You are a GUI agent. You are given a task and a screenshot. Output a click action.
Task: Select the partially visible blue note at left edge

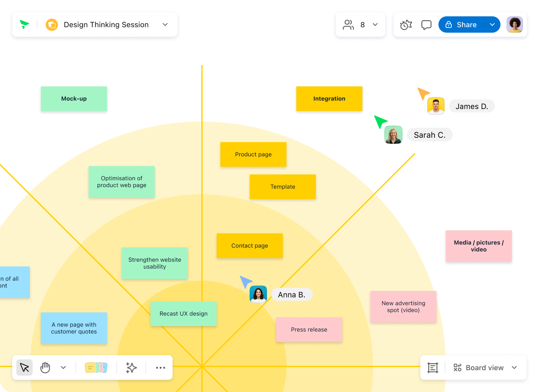point(15,283)
